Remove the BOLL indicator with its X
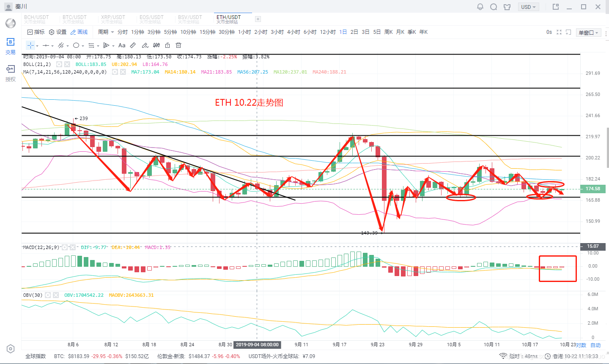The width and height of the screenshot is (609, 364). click(x=68, y=64)
